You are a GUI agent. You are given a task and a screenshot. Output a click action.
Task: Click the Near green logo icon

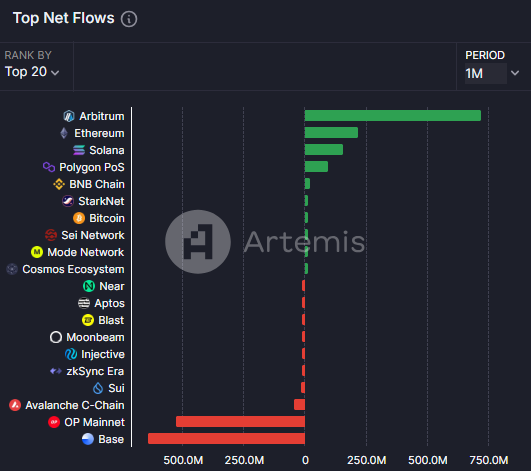click(x=89, y=286)
